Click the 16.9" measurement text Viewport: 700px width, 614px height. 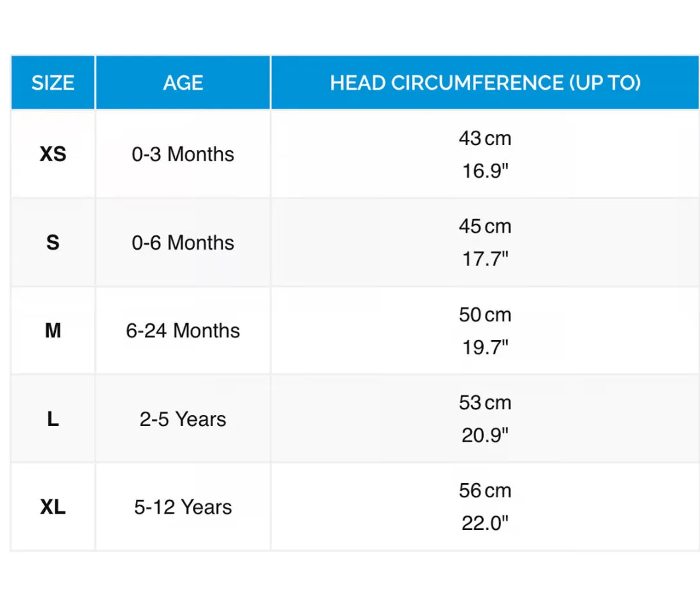(x=485, y=171)
